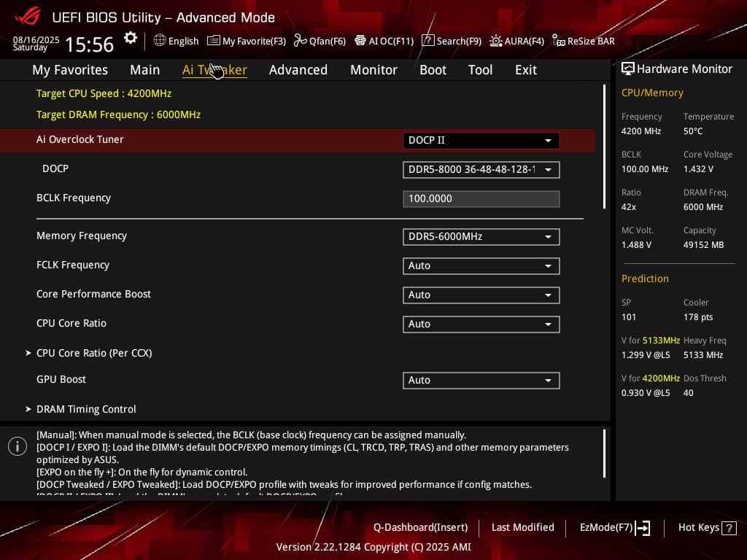Open the GPU Boost dropdown

click(481, 380)
